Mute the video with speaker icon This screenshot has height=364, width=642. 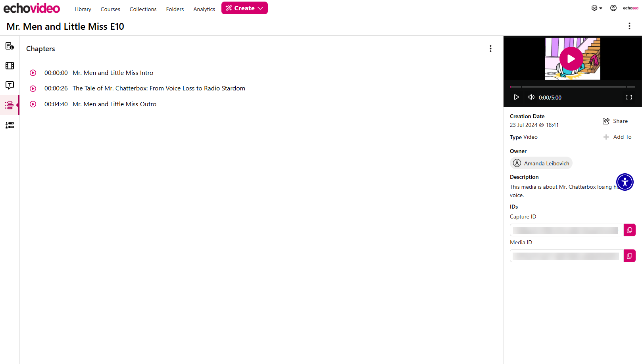coord(531,97)
